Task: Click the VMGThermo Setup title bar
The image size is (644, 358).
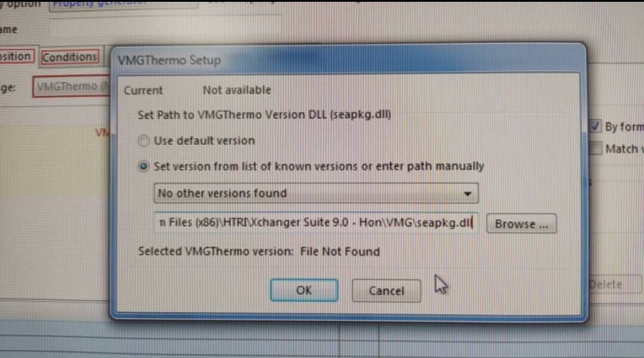Action: [x=348, y=60]
